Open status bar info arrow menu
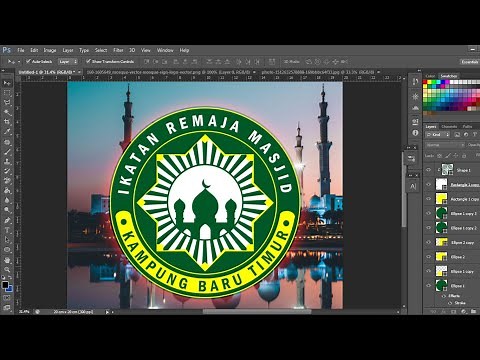 pos(107,312)
